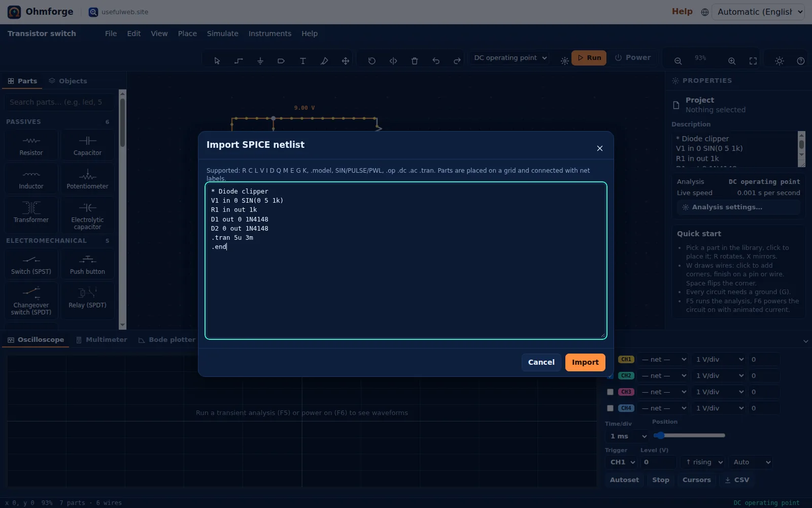
Task: Open the CH1 net selection dropdown
Action: [663, 359]
